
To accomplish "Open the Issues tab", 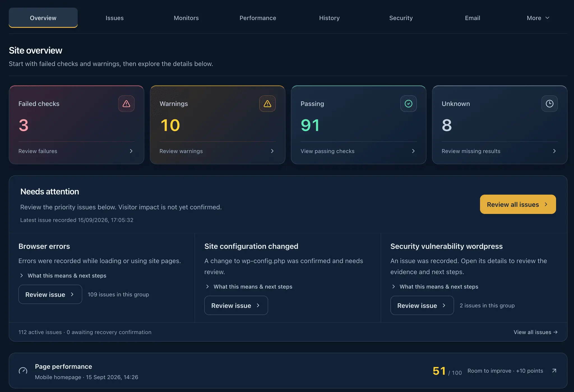I will coord(115,18).
